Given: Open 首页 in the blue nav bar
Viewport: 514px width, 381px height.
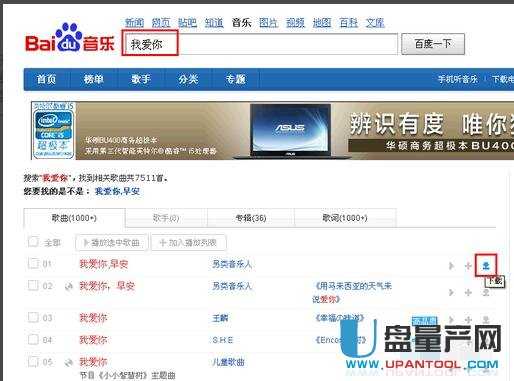Looking at the screenshot, I should 46,79.
